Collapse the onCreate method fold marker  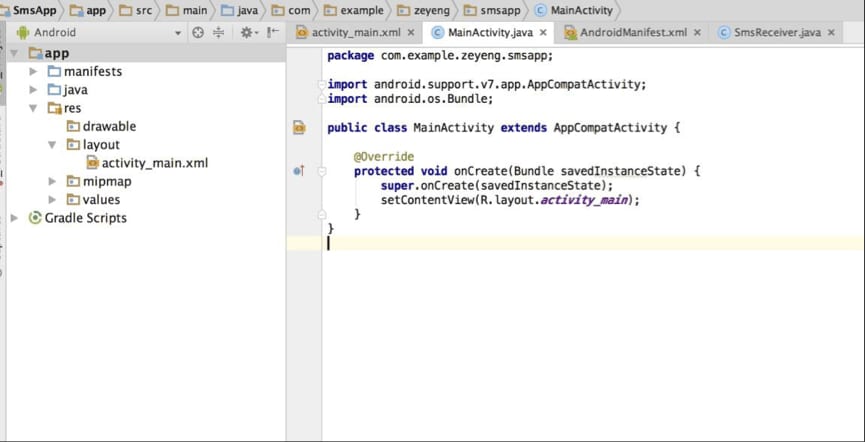click(x=322, y=172)
